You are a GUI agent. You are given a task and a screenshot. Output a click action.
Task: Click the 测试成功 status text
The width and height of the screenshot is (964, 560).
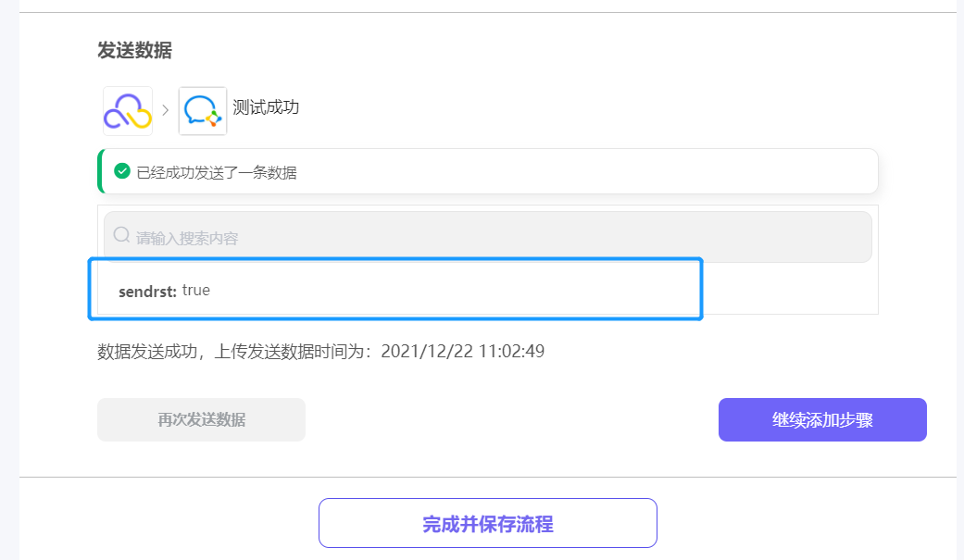266,107
